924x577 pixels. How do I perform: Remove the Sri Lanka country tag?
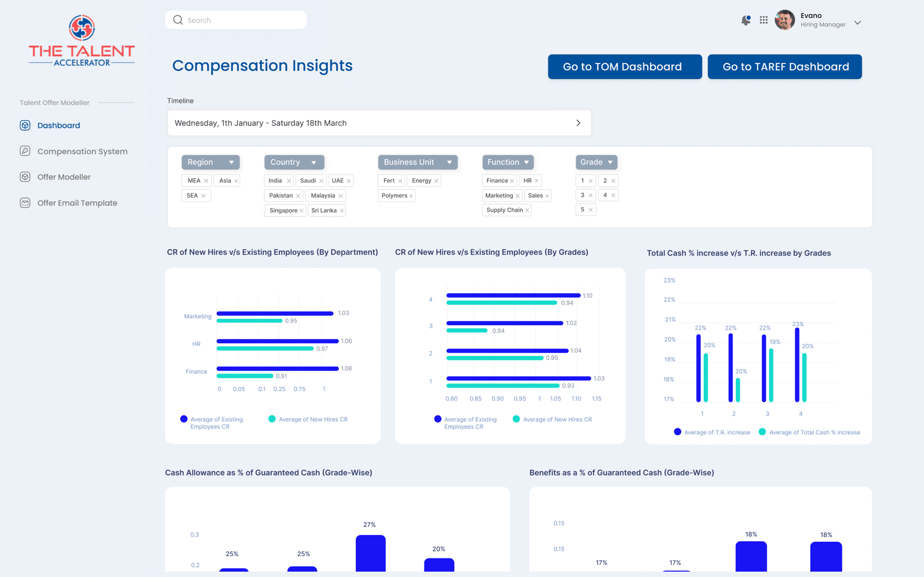coord(342,211)
